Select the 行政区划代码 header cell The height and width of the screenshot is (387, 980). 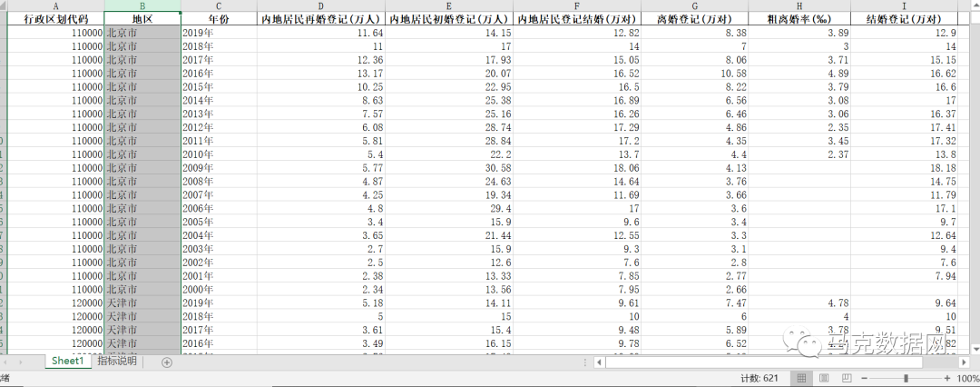coord(55,19)
